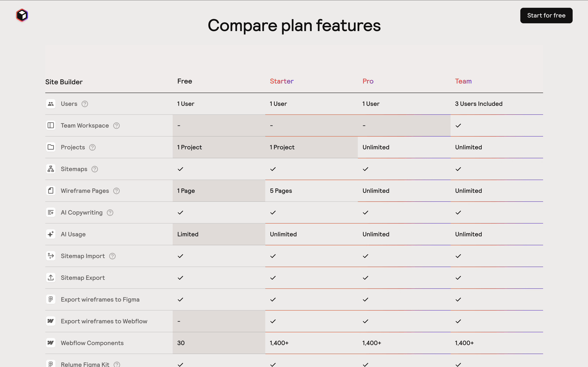
Task: Open the Users help tooltip
Action: pos(85,104)
